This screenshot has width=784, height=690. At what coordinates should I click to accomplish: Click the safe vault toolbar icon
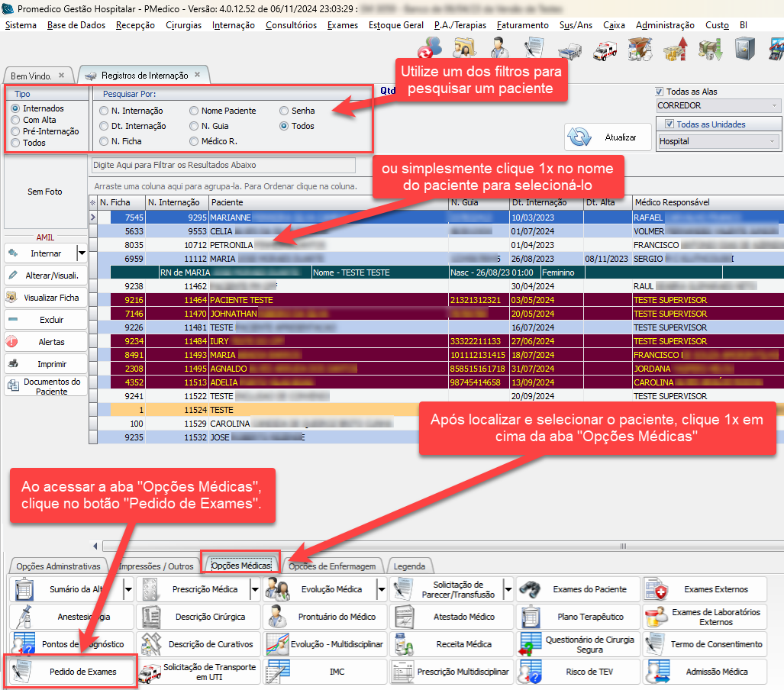pos(744,49)
